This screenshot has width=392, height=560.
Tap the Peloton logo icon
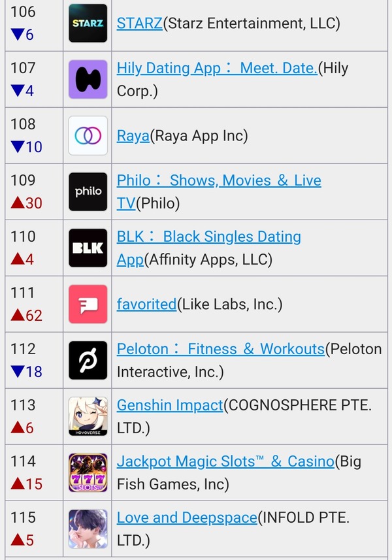pos(88,360)
